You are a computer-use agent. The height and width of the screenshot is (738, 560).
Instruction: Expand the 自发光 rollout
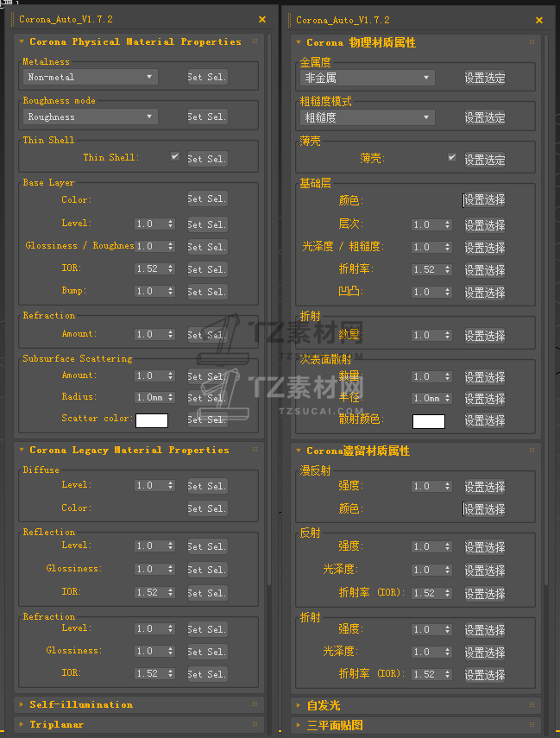299,705
